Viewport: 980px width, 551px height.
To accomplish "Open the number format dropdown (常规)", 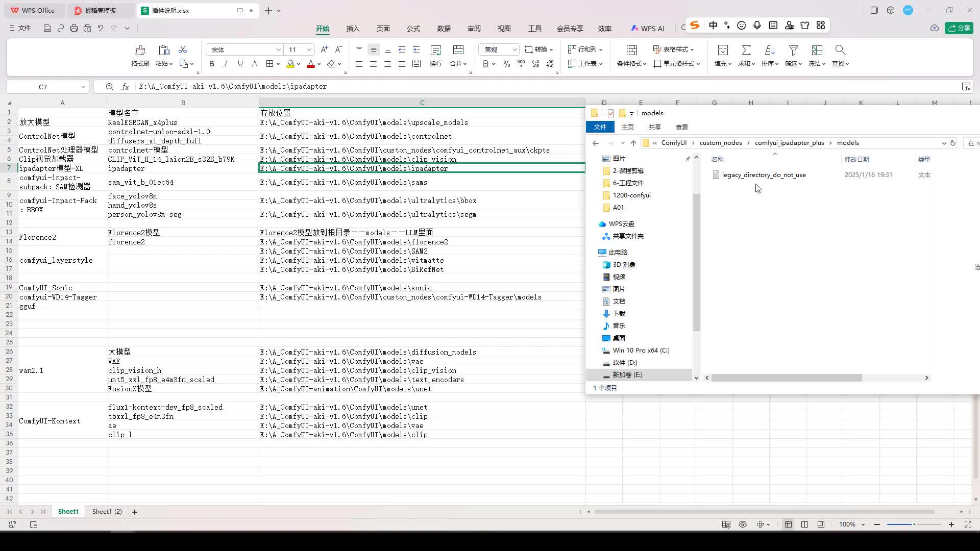I will tap(514, 49).
